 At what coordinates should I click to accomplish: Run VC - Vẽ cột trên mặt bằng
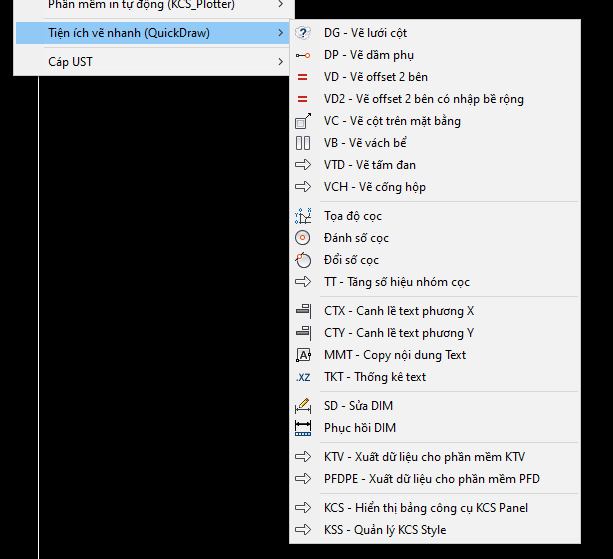[435, 121]
